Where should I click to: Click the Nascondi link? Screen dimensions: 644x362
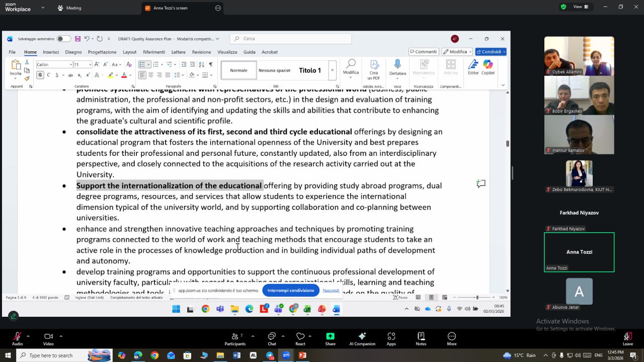point(331,290)
